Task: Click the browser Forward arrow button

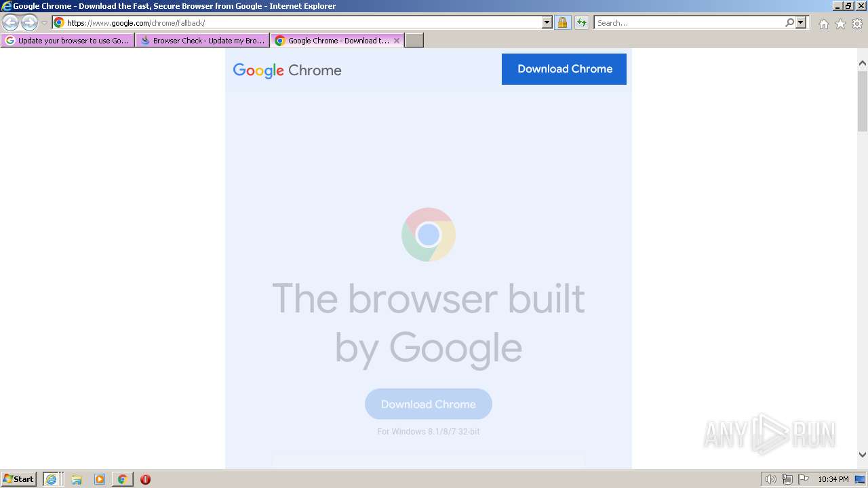Action: coord(29,23)
